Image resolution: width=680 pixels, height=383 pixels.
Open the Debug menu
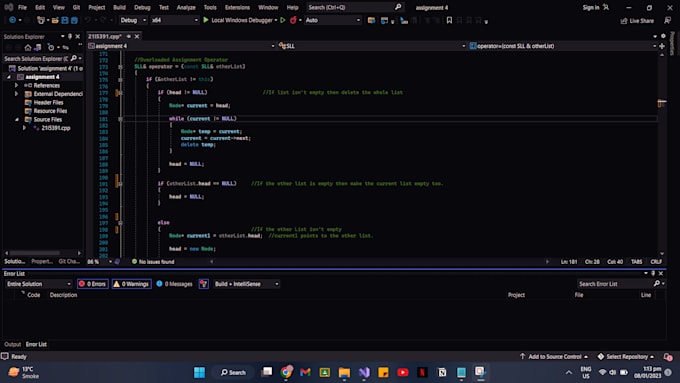[142, 7]
